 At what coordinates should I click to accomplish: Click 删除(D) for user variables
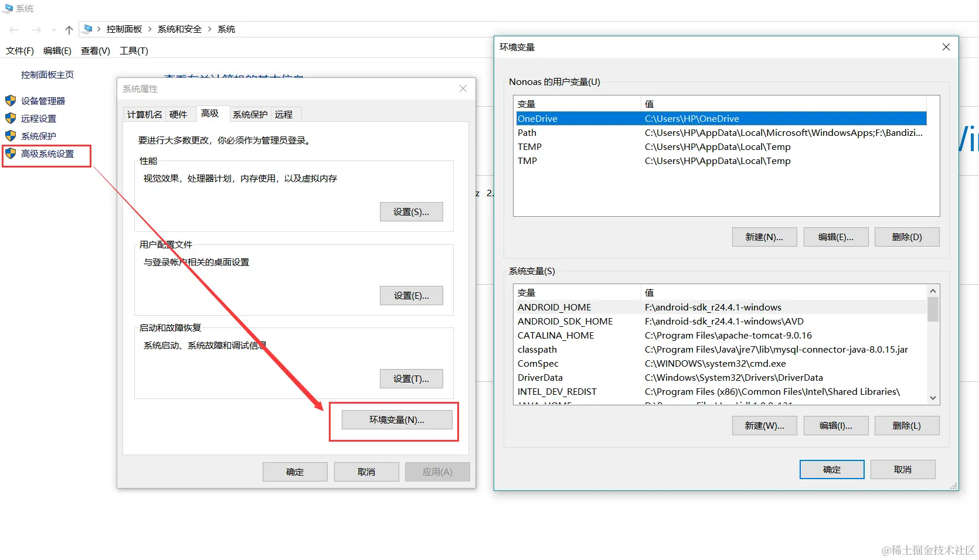coord(907,237)
